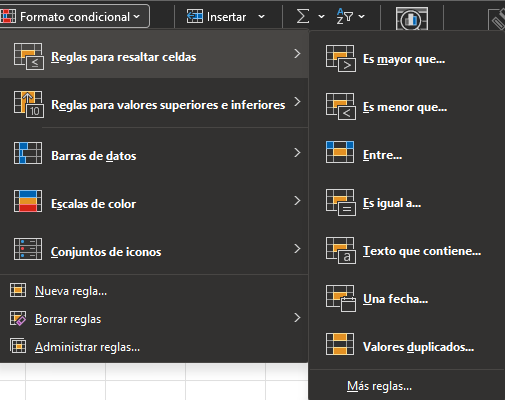Click the Insertar cells icon
Image resolution: width=505 pixels, height=400 pixels.
click(x=195, y=16)
